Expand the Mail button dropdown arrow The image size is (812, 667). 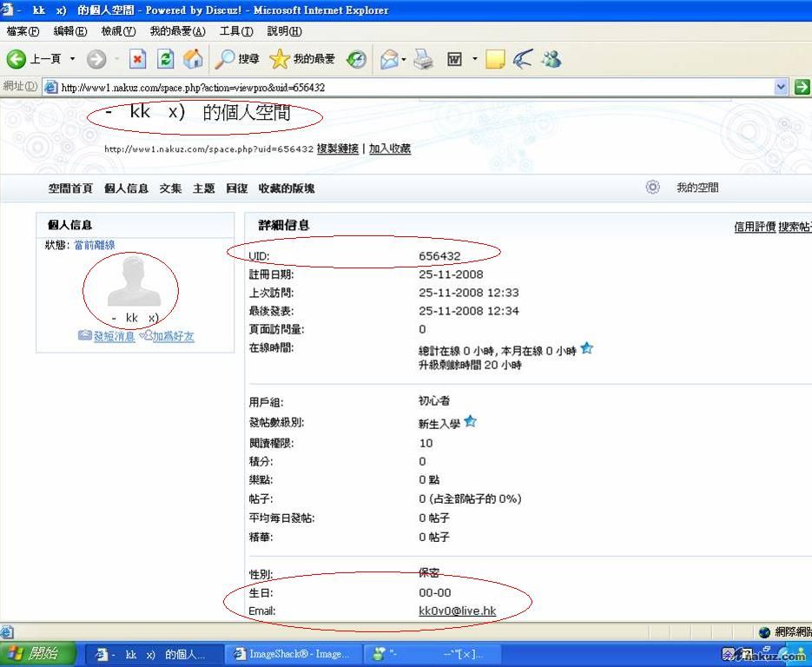[x=403, y=59]
